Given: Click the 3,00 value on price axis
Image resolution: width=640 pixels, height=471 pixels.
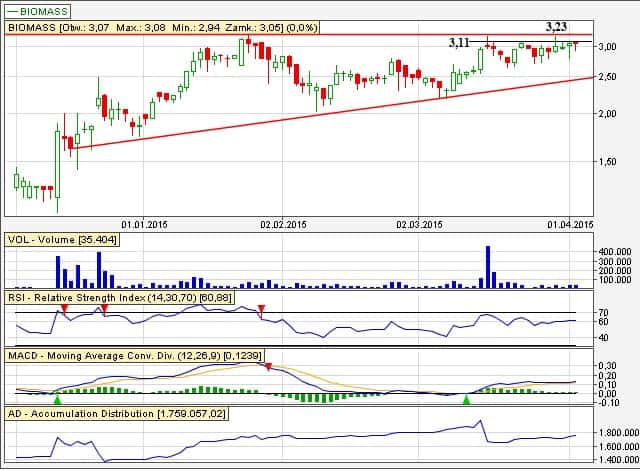Looking at the screenshot, I should click(x=608, y=47).
